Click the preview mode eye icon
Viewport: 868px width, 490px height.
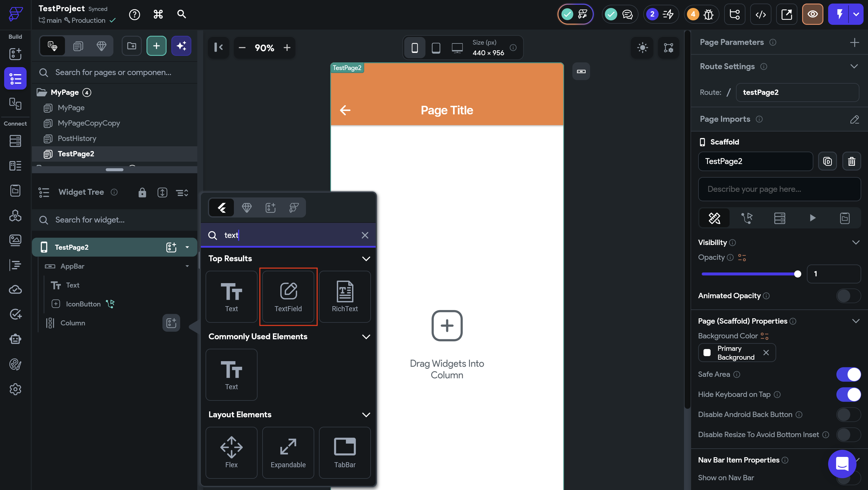(x=812, y=14)
